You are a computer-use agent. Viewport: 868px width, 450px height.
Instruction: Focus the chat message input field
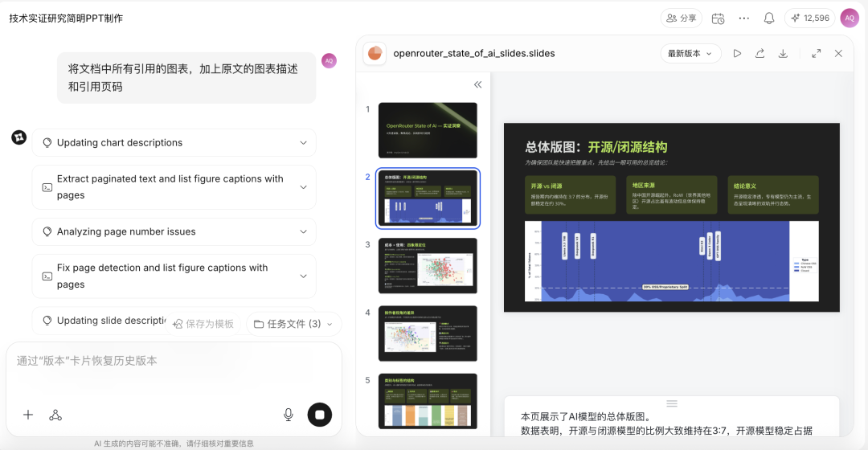(x=174, y=361)
